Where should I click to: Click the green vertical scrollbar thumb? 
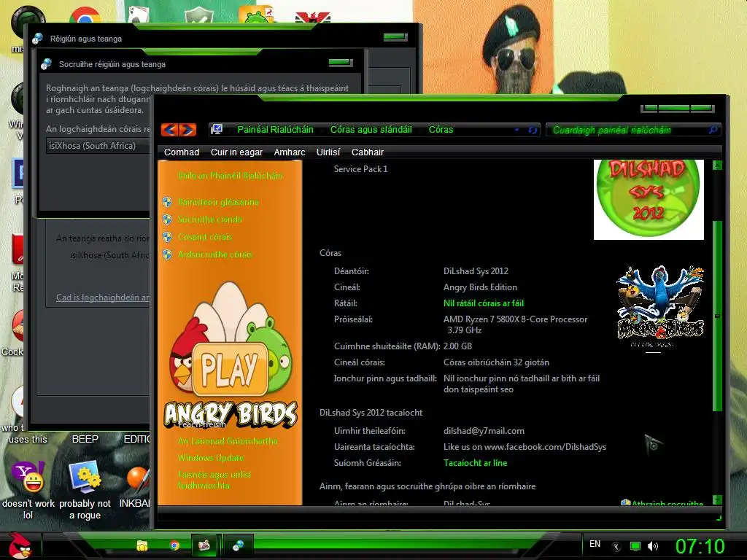tap(718, 315)
